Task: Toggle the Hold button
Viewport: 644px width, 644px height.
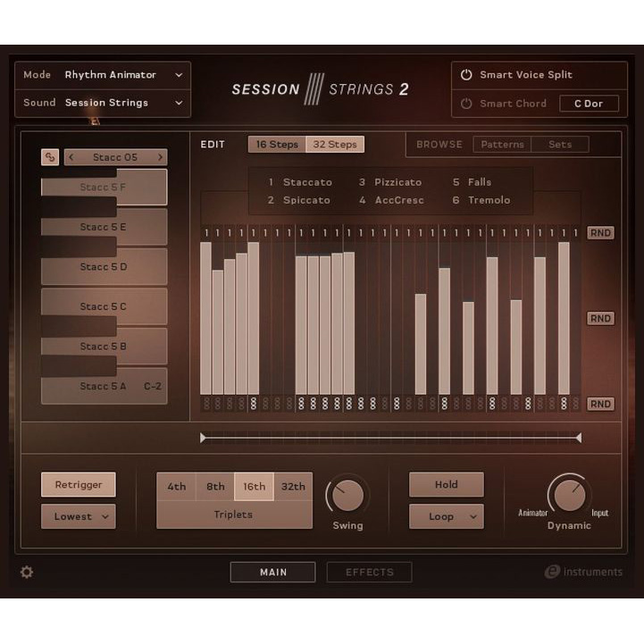Action: tap(446, 485)
